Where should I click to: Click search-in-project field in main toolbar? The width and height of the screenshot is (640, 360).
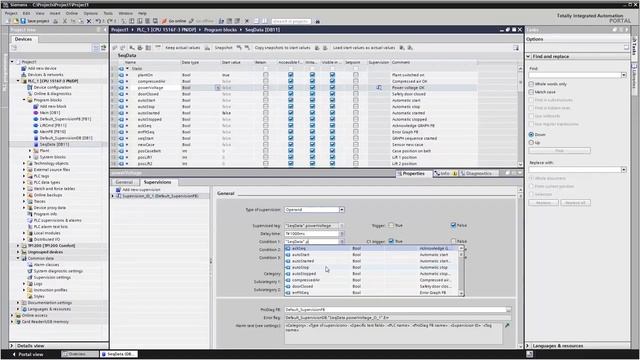coord(291,21)
